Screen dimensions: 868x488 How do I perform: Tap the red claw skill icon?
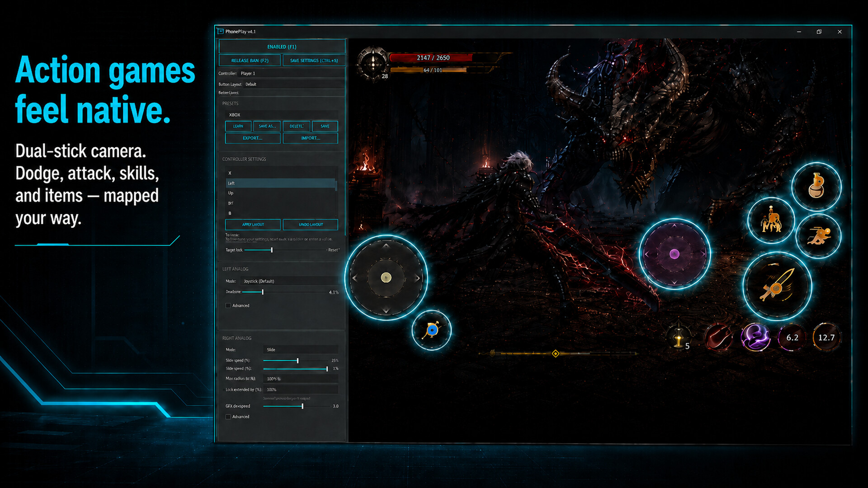coord(718,338)
